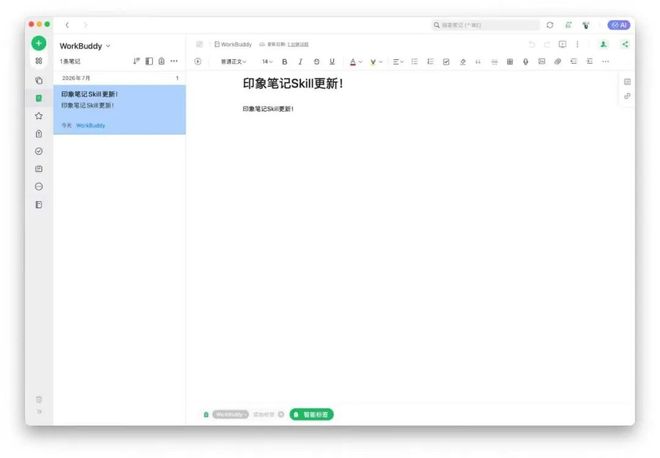Image resolution: width=660 pixels, height=458 pixels.
Task: Open the four-dot apps grid below the plus button
Action: click(x=39, y=61)
